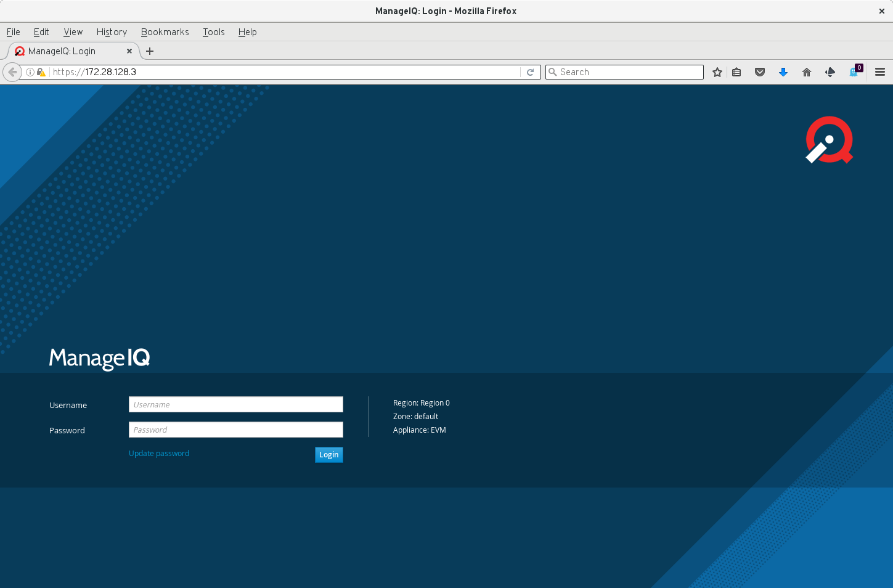
Task: Bookmark this page with the star icon
Action: [717, 72]
